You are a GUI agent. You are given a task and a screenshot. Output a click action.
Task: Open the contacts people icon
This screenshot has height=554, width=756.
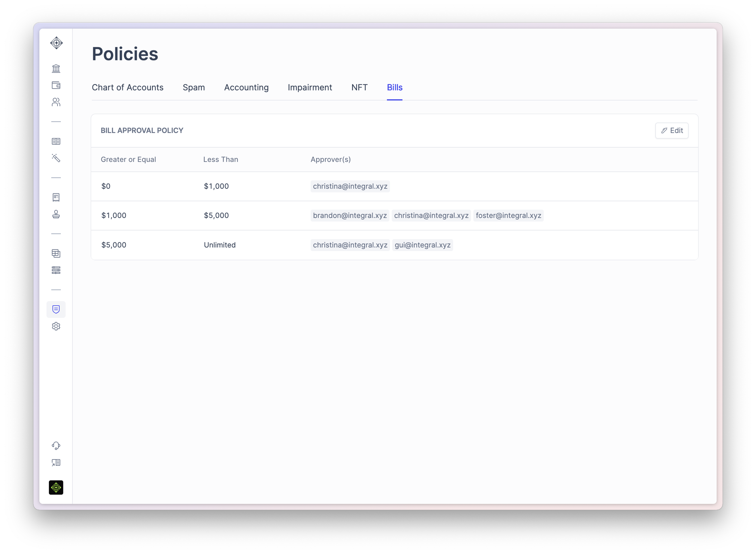[x=56, y=102]
